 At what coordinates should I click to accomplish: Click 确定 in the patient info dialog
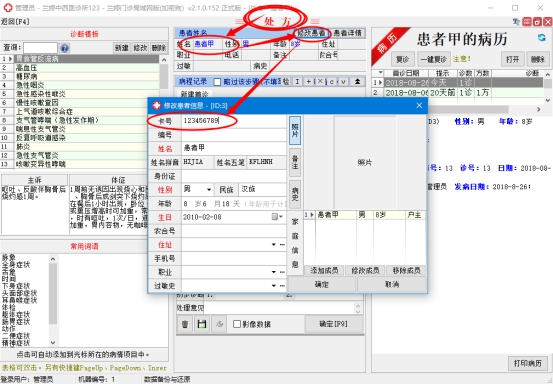pos(322,284)
